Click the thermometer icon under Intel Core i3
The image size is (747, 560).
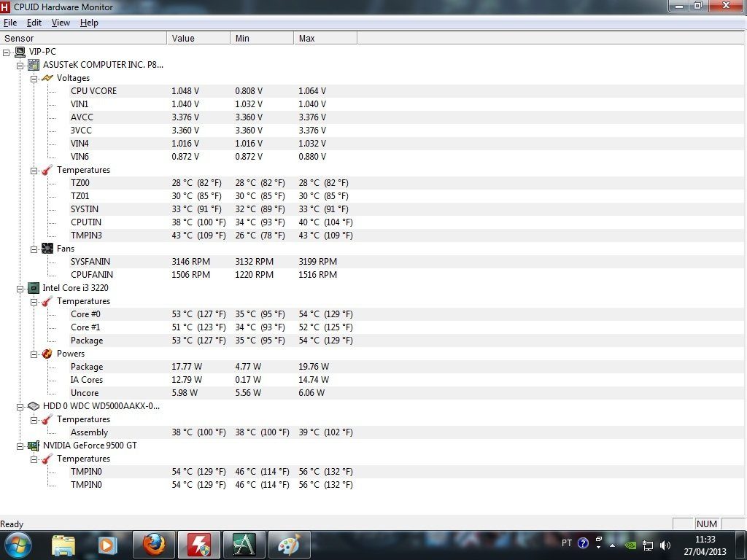[47, 301]
